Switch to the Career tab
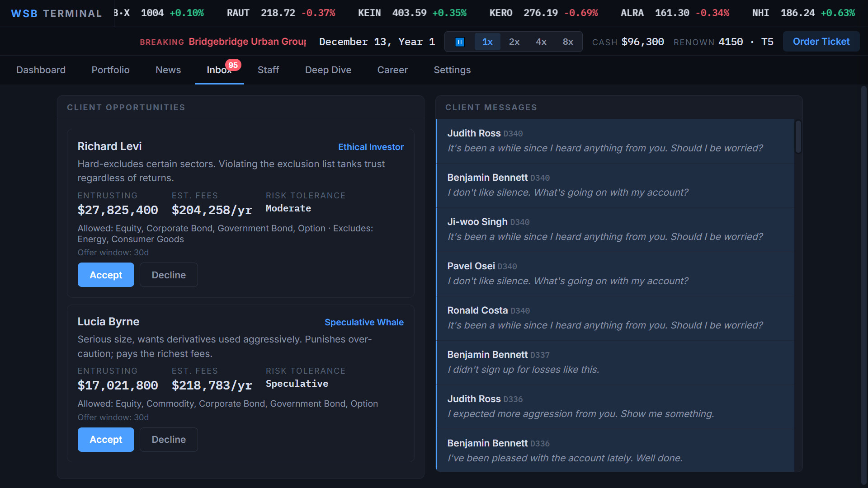The height and width of the screenshot is (488, 868). tap(392, 70)
